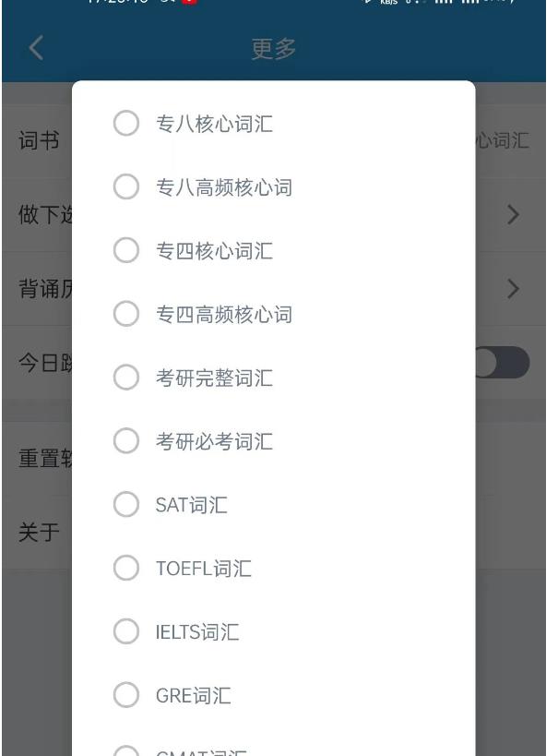Image resolution: width=558 pixels, height=756 pixels.
Task: Open the 背诵 row chevron arrow
Action: (513, 289)
